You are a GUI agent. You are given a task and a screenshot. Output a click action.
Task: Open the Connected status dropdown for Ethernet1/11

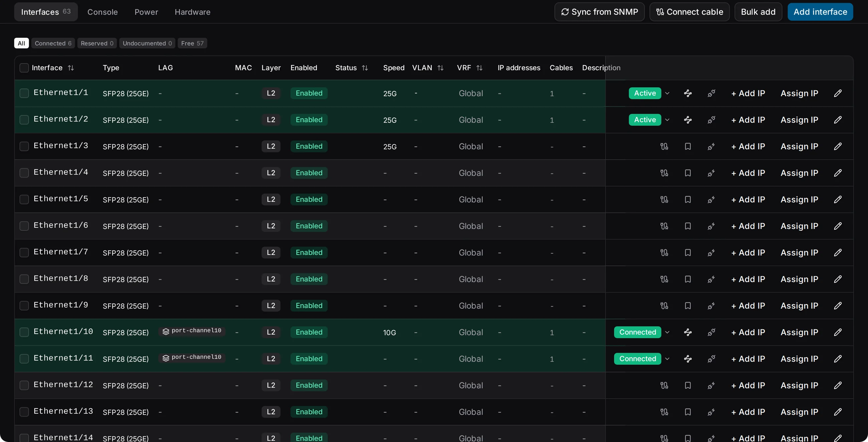[667, 359]
